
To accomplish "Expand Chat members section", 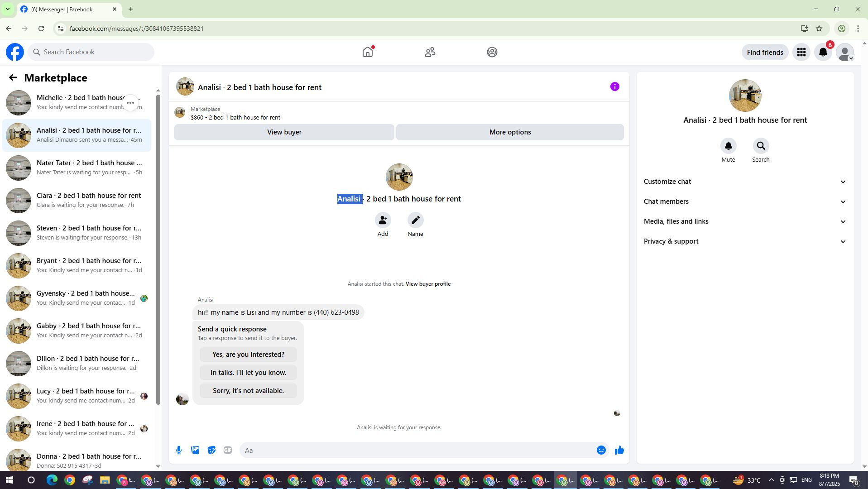I will pyautogui.click(x=745, y=201).
